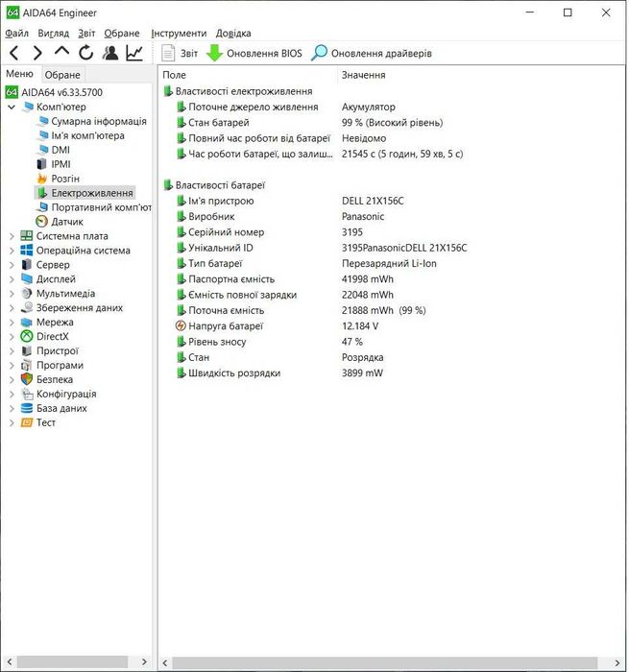This screenshot has width=629, height=672.
Task: Click the Значення column header
Action: (363, 75)
